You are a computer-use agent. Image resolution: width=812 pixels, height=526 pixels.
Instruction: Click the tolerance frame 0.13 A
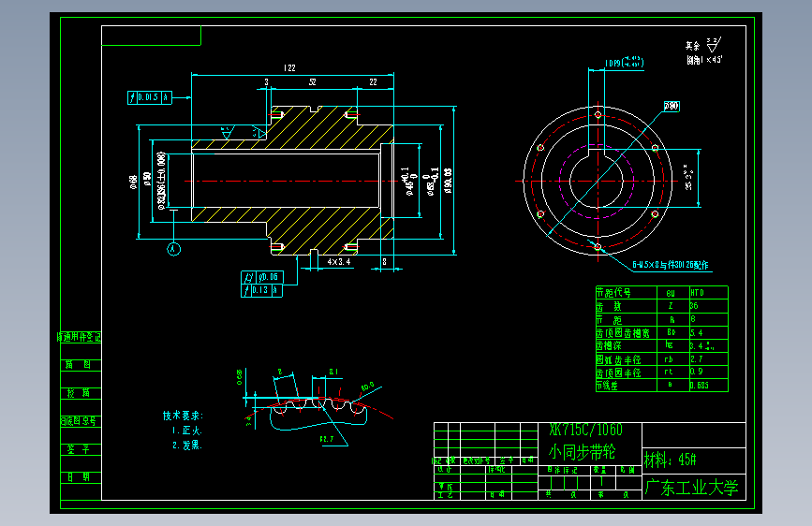tap(261, 290)
